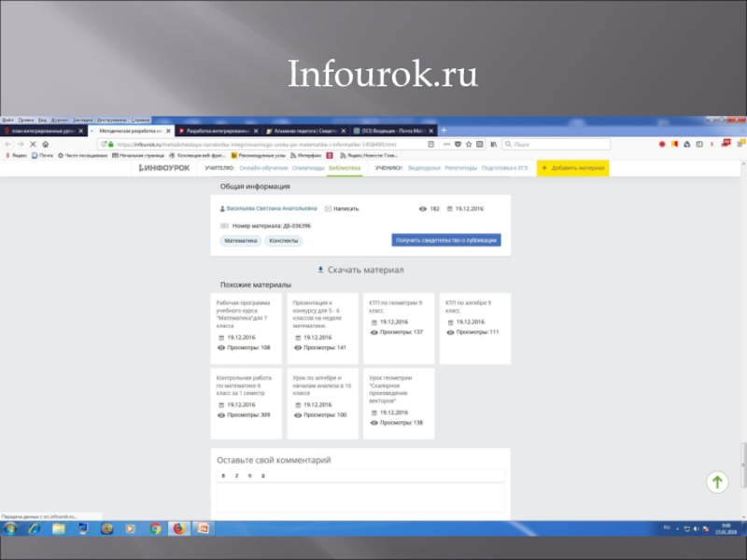Click the 'Конспекты' tag
This screenshot has height=560, width=747.
click(x=284, y=241)
